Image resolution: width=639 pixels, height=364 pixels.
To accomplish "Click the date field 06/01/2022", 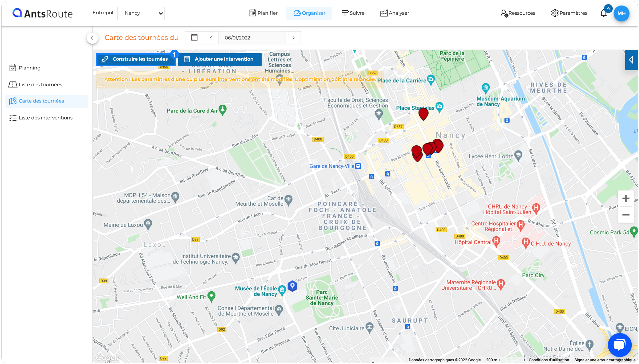I will point(252,38).
